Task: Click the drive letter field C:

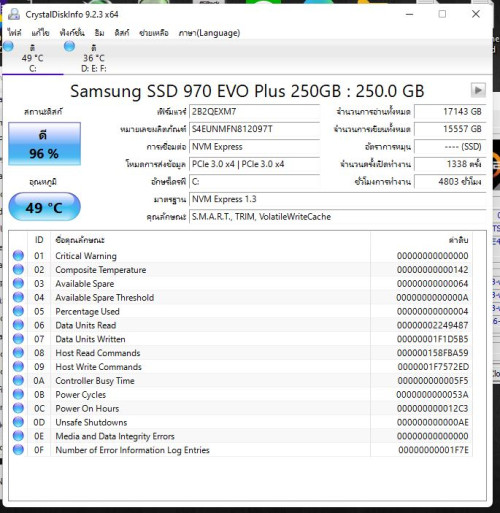Action: (x=255, y=182)
